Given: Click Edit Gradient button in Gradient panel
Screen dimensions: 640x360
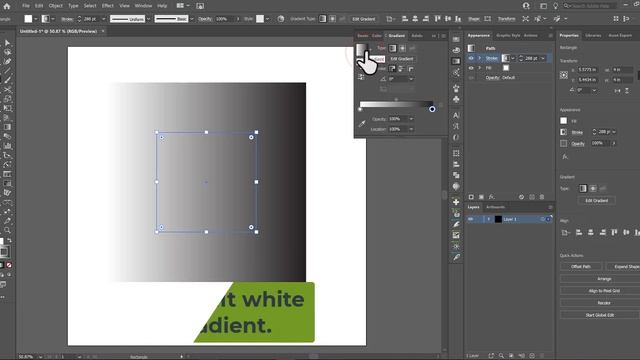Looking at the screenshot, I should point(402,59).
